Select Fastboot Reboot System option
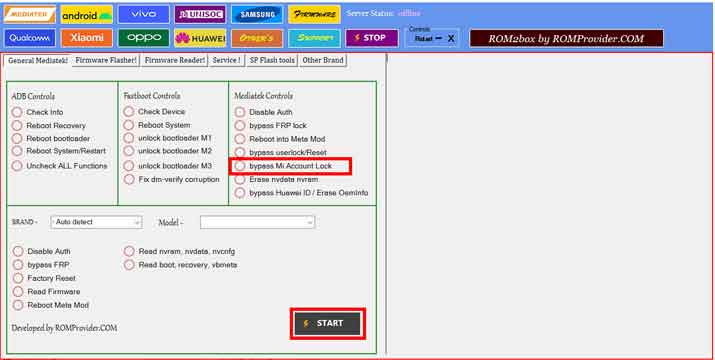This screenshot has height=360, width=715. [157, 125]
